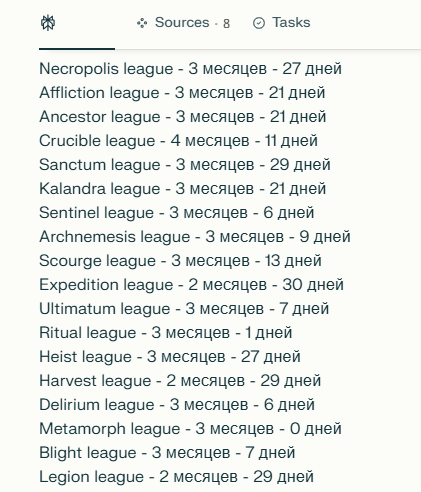Image resolution: width=421 pixels, height=492 pixels.
Task: Click the Crucible league entry
Action: pos(178,141)
